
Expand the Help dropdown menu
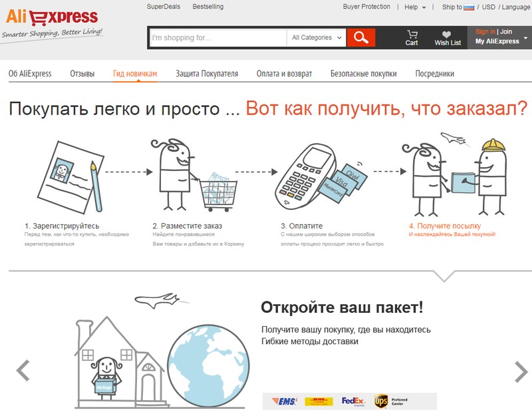pyautogui.click(x=414, y=7)
